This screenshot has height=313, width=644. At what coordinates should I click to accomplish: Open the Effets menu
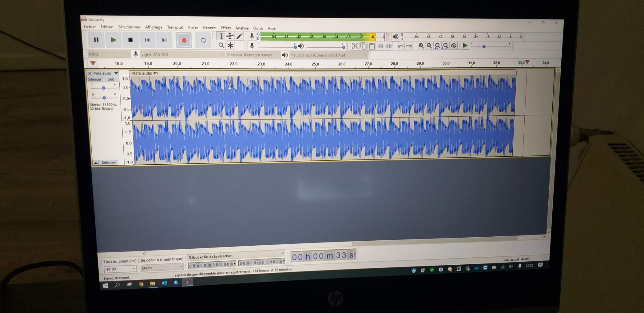(226, 28)
